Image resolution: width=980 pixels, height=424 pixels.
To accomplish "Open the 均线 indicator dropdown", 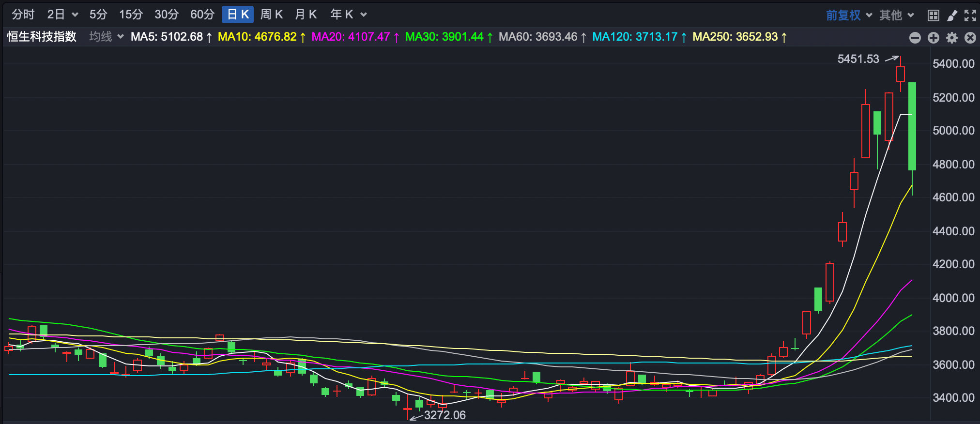I will (107, 37).
